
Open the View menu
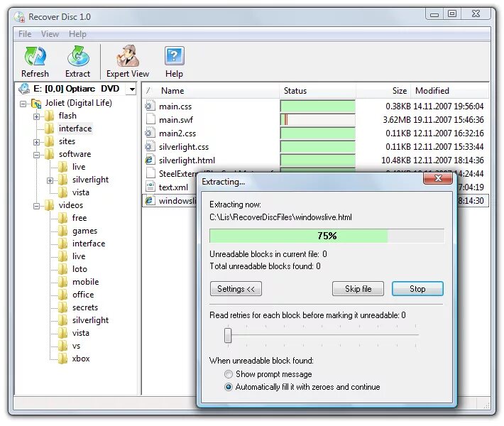coord(50,34)
